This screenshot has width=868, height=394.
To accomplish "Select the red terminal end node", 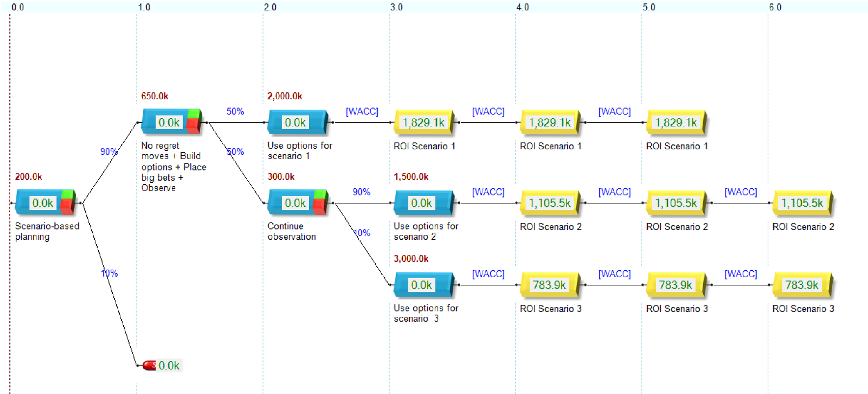I will 149,366.
